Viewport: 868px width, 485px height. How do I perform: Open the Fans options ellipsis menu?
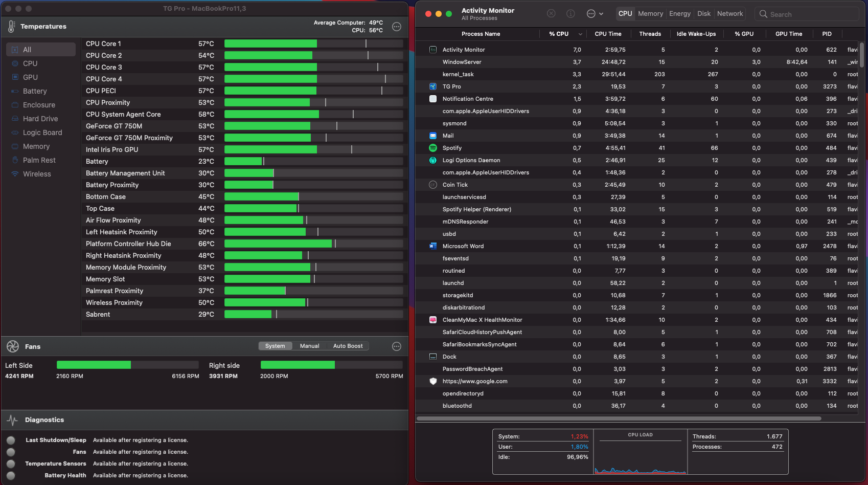pyautogui.click(x=397, y=346)
